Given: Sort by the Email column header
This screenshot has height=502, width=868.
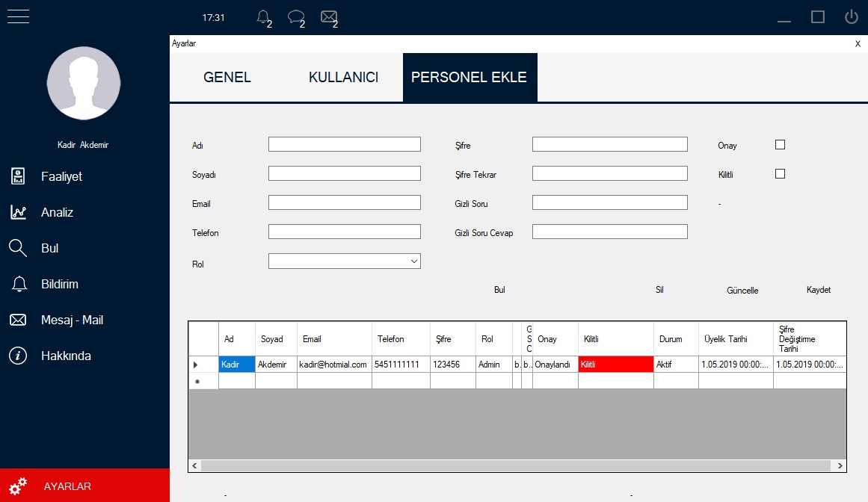Looking at the screenshot, I should coord(335,339).
